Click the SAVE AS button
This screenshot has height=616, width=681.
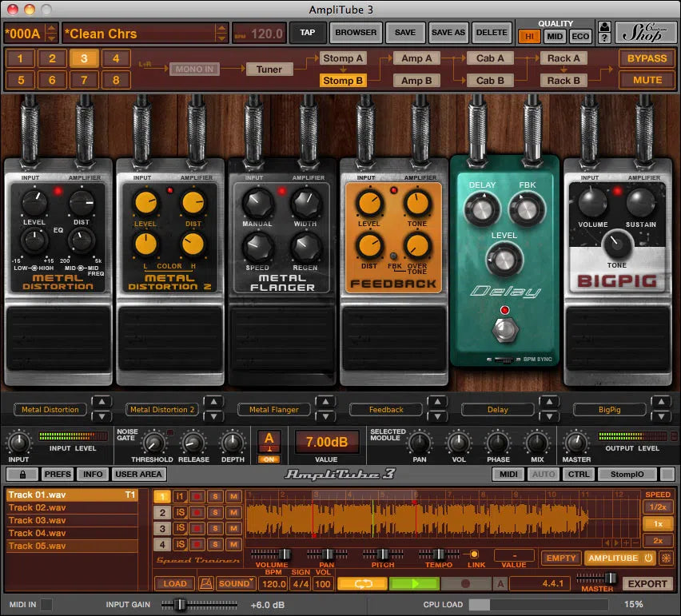[448, 33]
